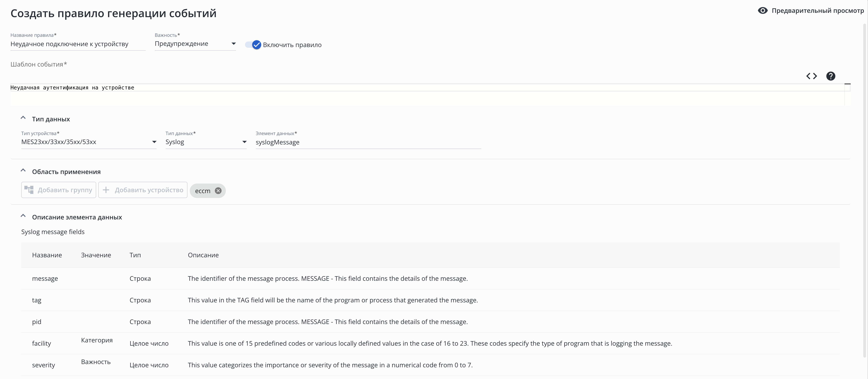
Task: Click the code brackets editor icon
Action: coord(811,76)
